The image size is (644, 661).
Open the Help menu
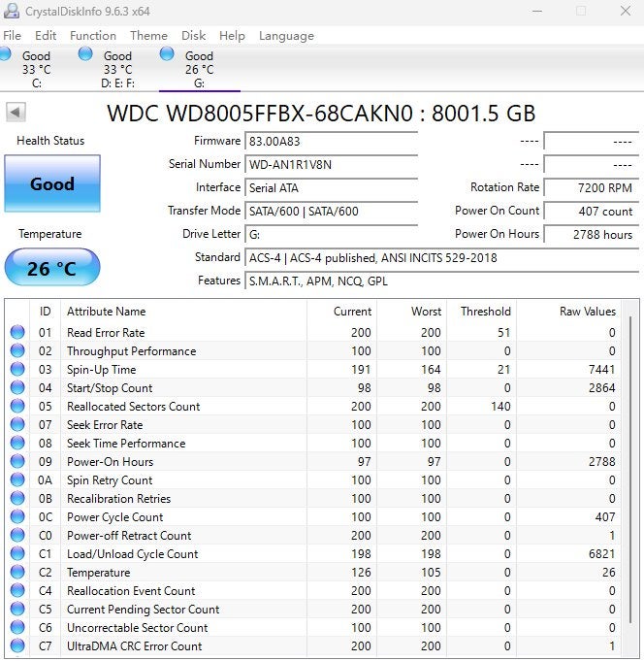(232, 35)
